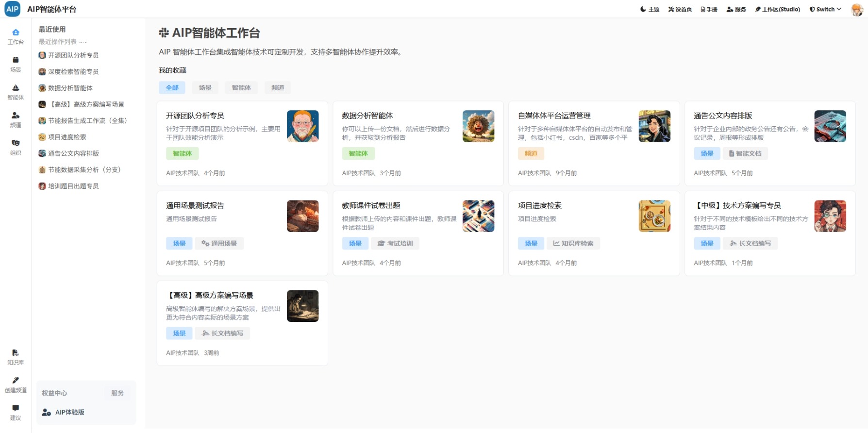Click the 创建频道 sidebar icon
868x433 pixels.
[x=16, y=385]
